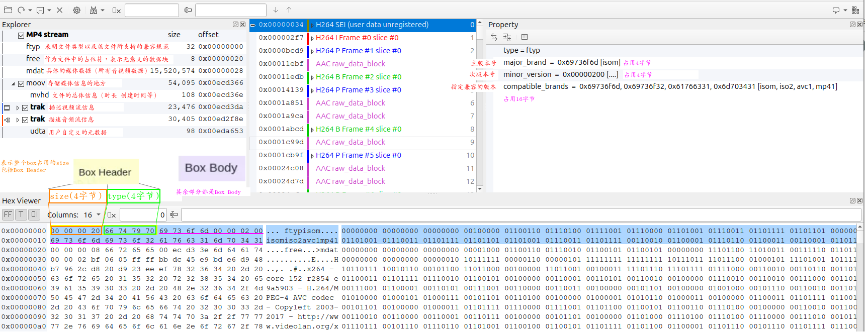Screen dimensions: 868x333
Task: Expand the H264 P Frame #3 row
Action: pos(312,90)
